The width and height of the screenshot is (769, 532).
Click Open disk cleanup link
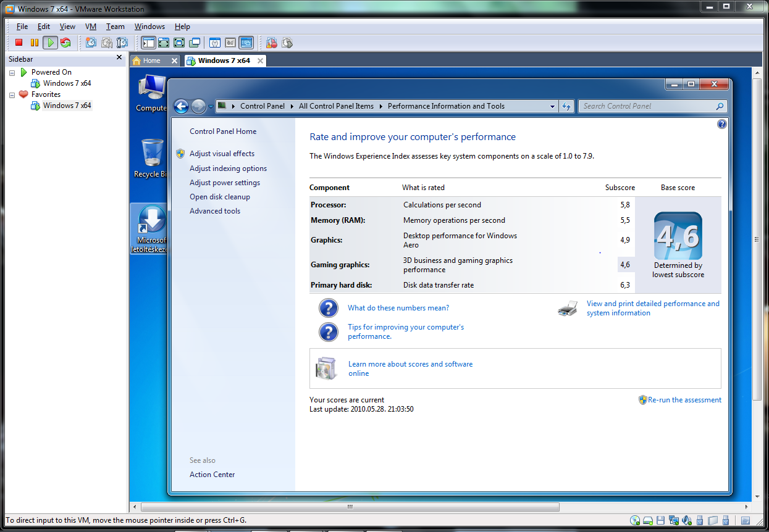pyautogui.click(x=220, y=197)
